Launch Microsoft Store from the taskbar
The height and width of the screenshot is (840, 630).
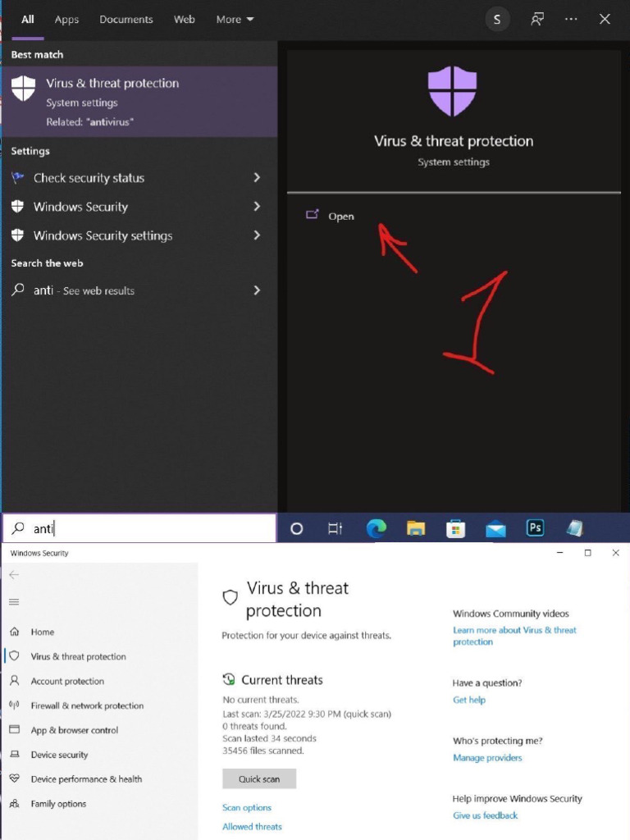[455, 529]
